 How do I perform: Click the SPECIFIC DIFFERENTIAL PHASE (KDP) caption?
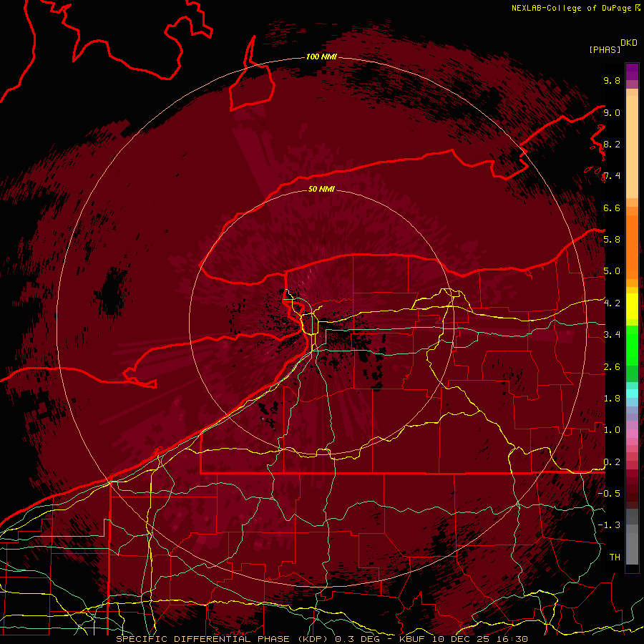(x=223, y=639)
